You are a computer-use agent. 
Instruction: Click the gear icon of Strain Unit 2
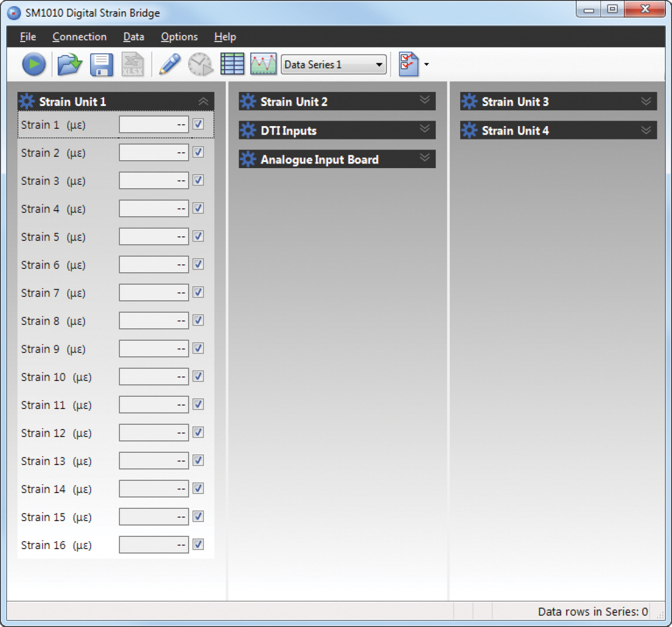248,101
